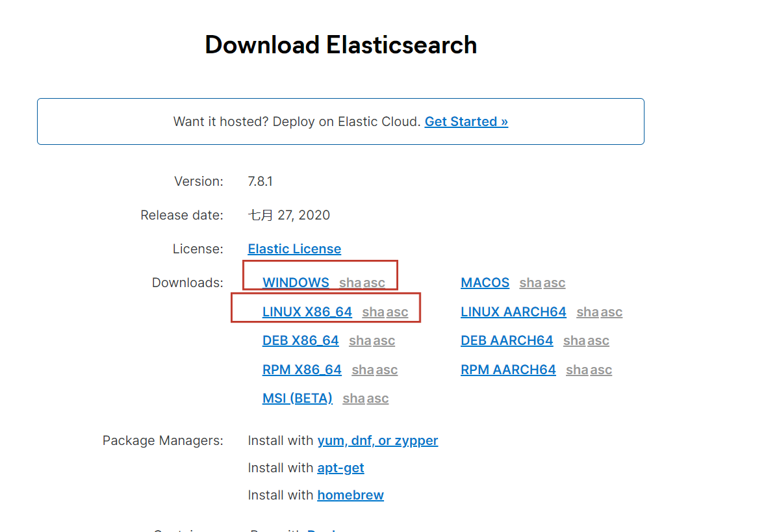Open sha checksum for DEB AARCH64
Viewport: 766px width, 532px height.
click(x=574, y=340)
